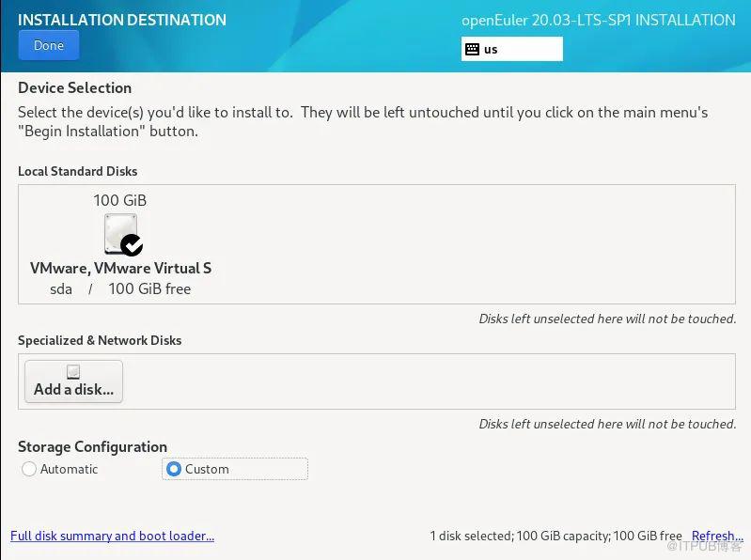
Task: Open Full disk summary and boot loader link
Action: [x=112, y=536]
